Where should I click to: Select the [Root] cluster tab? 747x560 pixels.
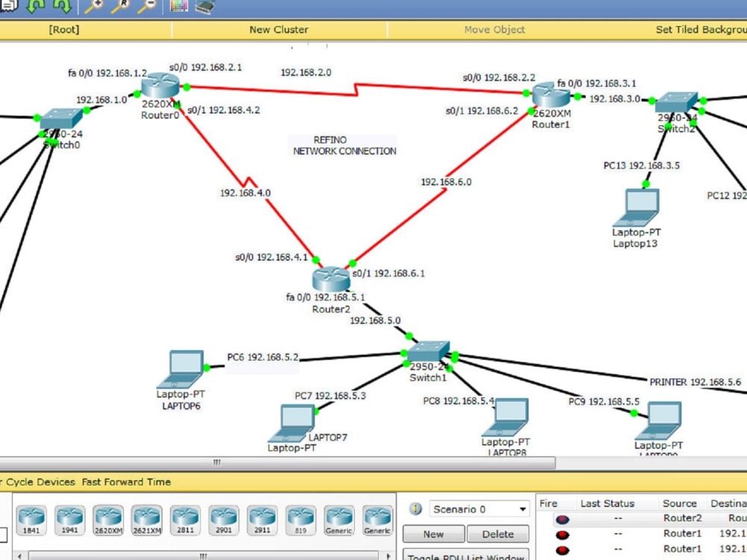63,29
